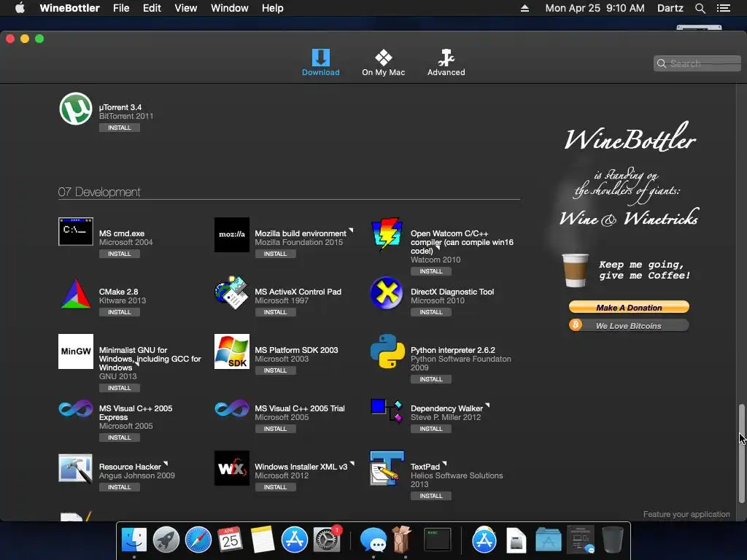
Task: Click the Mozilla build environment info arrow
Action: point(351,230)
